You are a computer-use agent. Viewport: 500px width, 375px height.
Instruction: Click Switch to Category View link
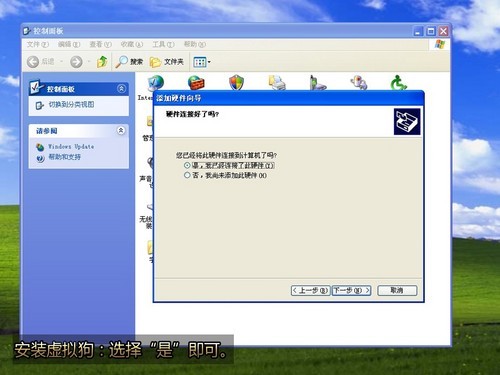(x=71, y=105)
